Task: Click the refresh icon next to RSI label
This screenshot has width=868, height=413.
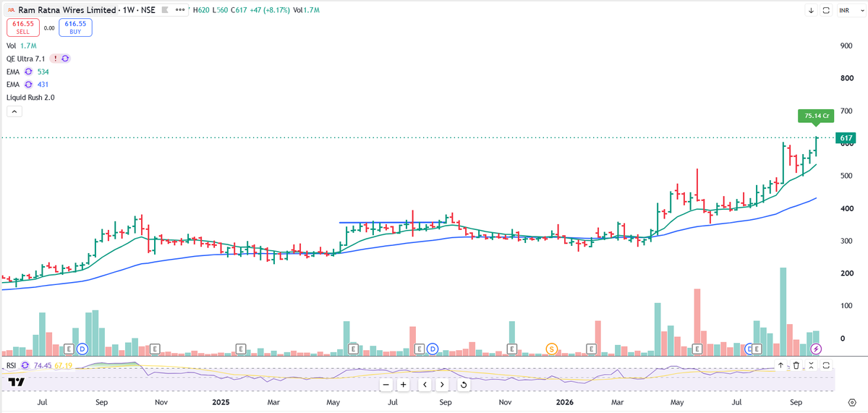Action: [25, 366]
